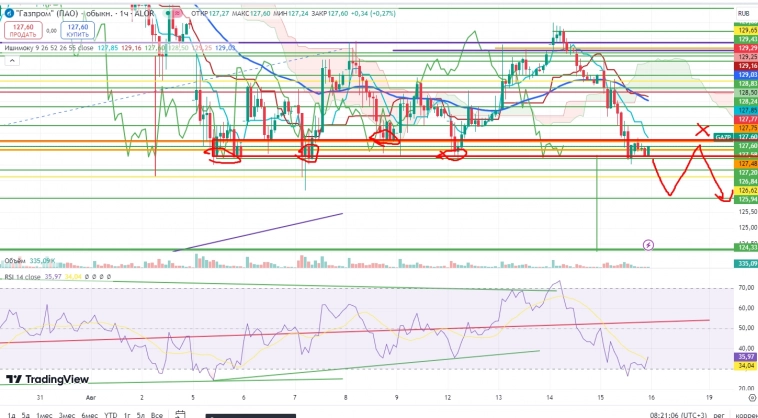Image resolution: width=758 pixels, height=418 pixels.
Task: Select the 1мес time range
Action: 46,413
